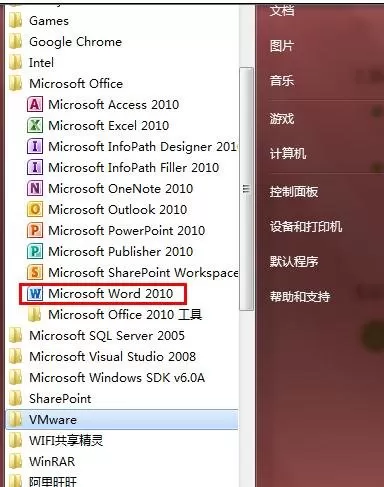This screenshot has height=487, width=384.
Task: Click the SharePoint Workspace icon
Action: (x=35, y=273)
